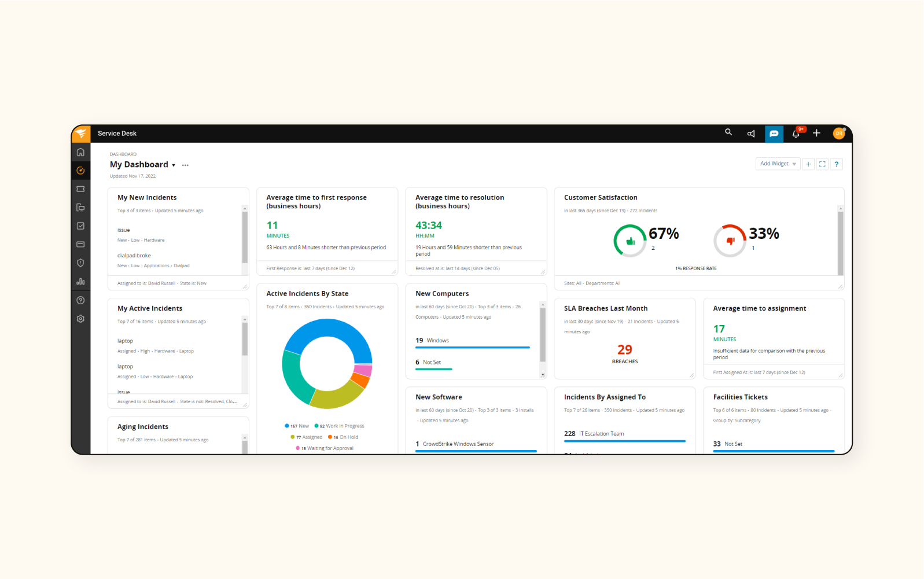Image resolution: width=924 pixels, height=579 pixels.
Task: Click the blue plus button beside Add Widget
Action: click(x=808, y=164)
